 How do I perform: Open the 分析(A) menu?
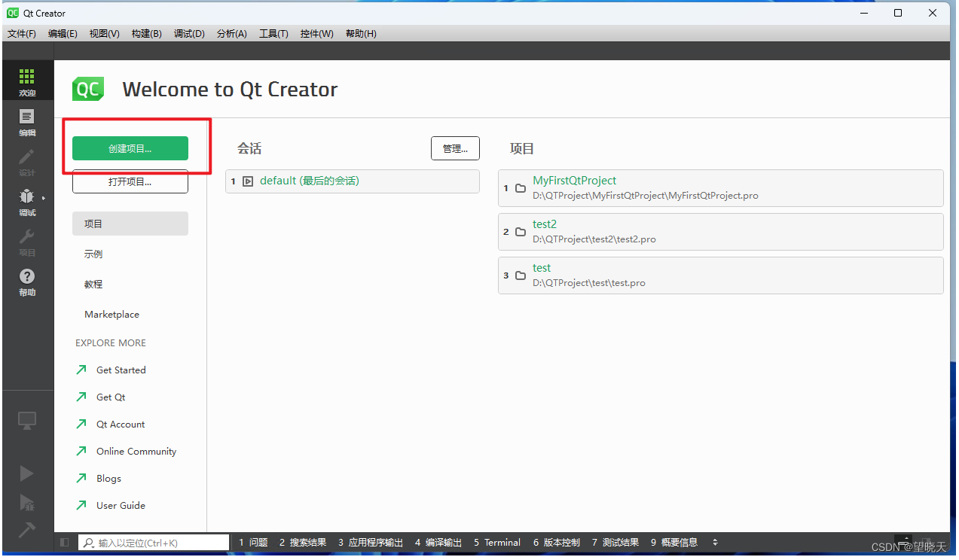click(x=232, y=34)
